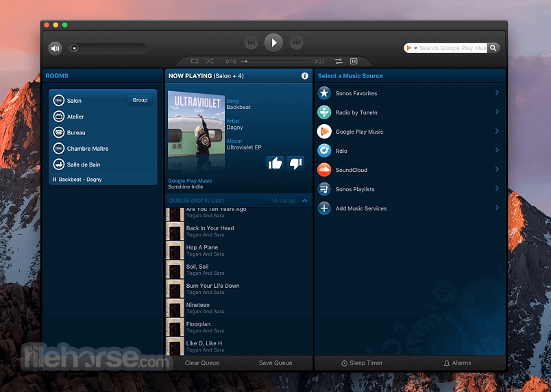Select 'Like O, Like H' in queue
Screen dimensions: 551x392
coord(238,346)
